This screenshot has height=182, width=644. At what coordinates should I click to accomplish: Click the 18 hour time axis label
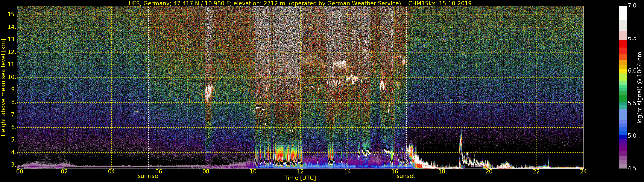pyautogui.click(x=442, y=171)
